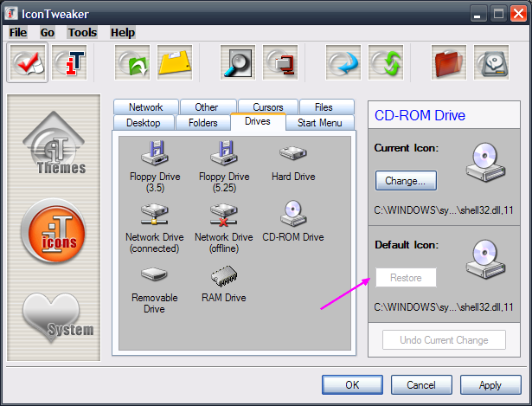The height and width of the screenshot is (406, 532).
Task: Click the CD-ROM Drive heading text
Action: pyautogui.click(x=420, y=115)
